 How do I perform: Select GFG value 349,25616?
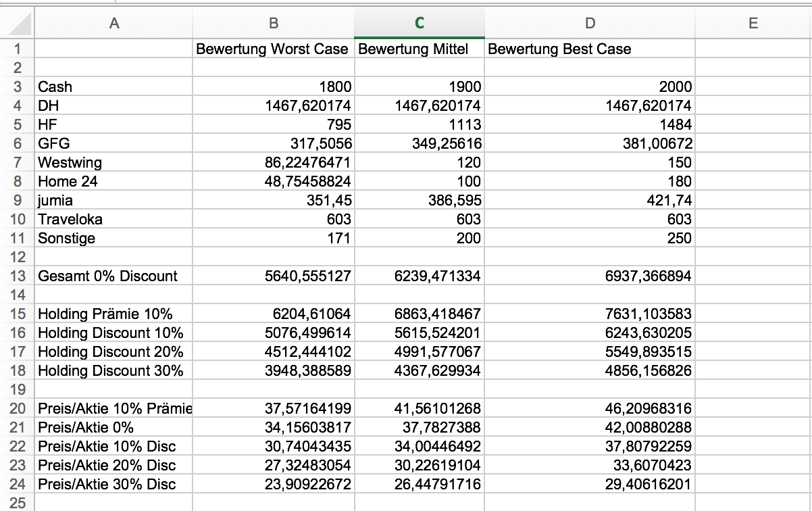pos(420,143)
